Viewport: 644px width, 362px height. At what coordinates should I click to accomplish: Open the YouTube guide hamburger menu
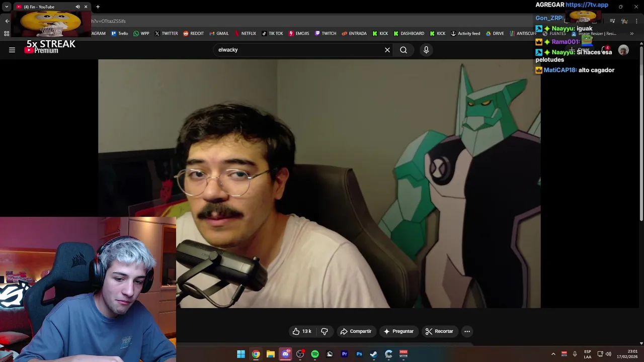click(x=12, y=50)
